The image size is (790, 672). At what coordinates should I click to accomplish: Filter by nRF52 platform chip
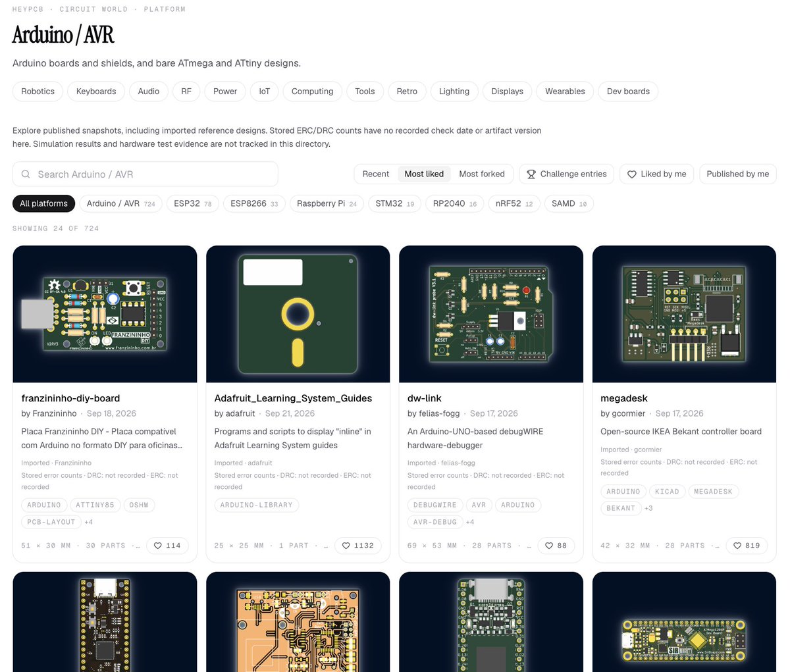[514, 204]
